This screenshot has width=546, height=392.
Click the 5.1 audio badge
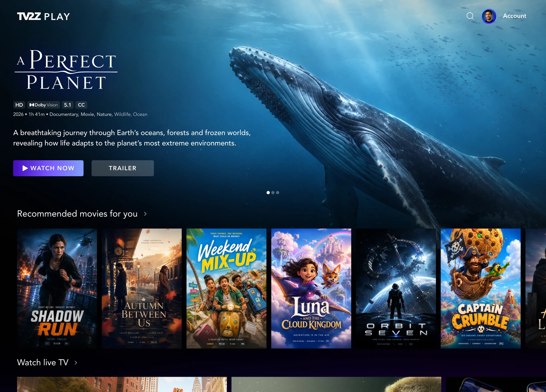68,105
